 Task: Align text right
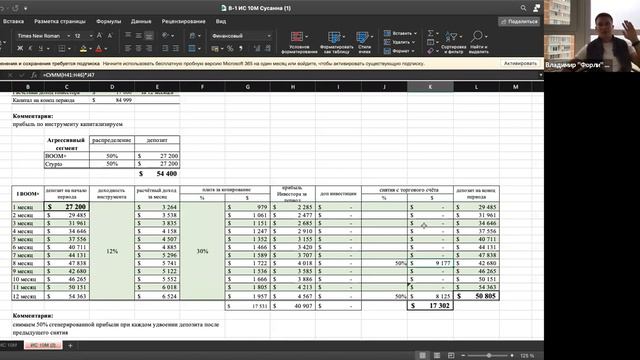[149, 49]
